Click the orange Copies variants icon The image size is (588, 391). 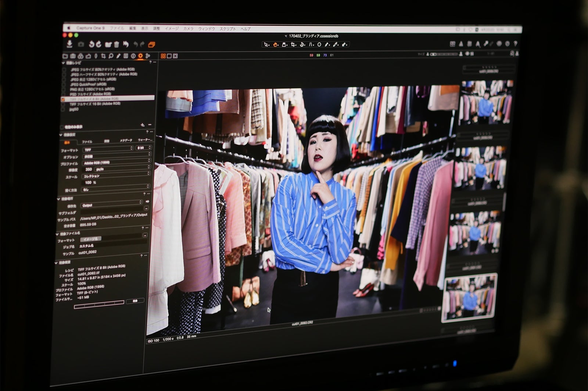click(x=151, y=44)
